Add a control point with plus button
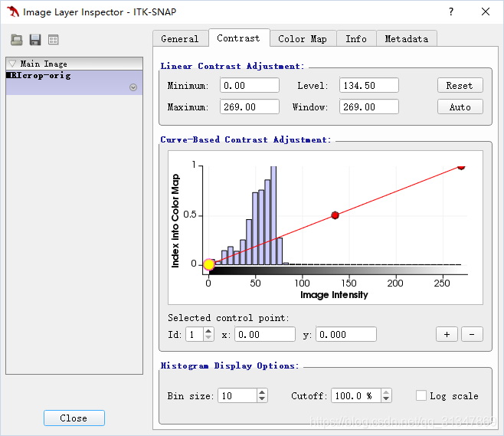The height and width of the screenshot is (436, 504). point(447,334)
